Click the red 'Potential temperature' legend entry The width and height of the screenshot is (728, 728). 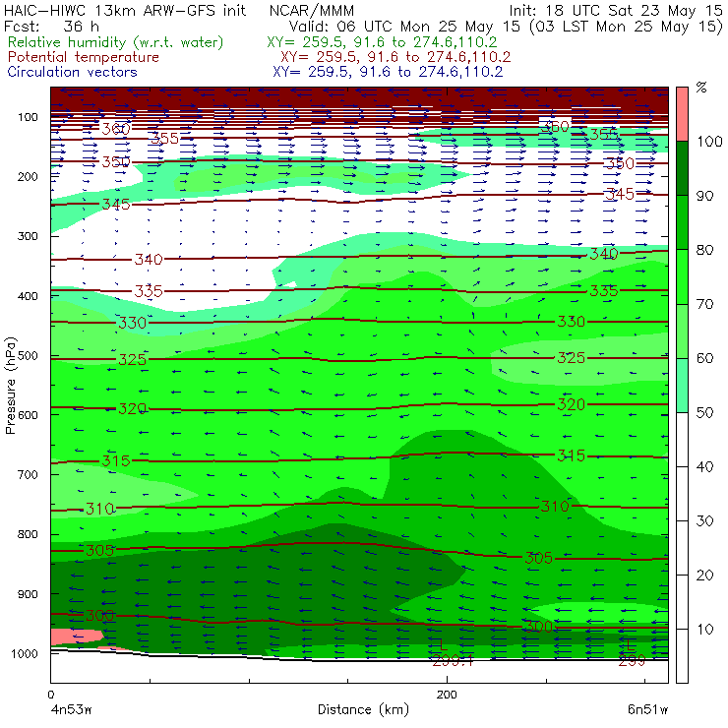coord(84,57)
